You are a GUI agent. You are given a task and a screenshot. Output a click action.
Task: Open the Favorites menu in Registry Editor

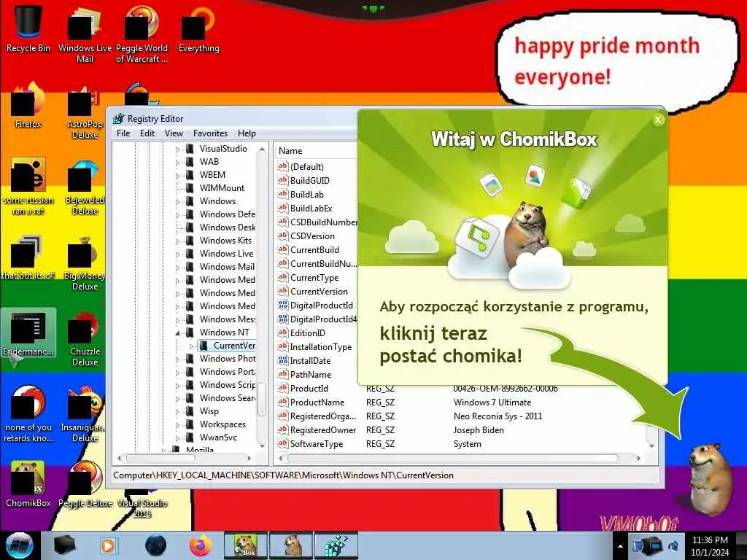coord(210,133)
